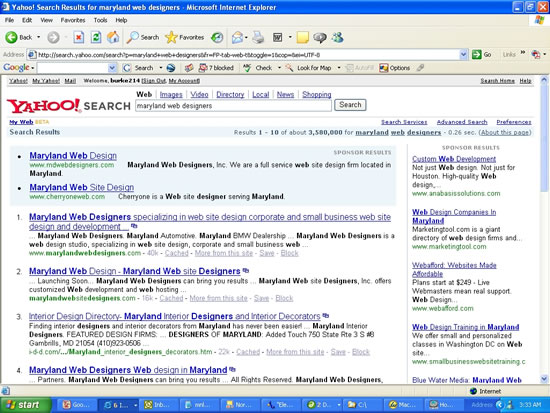Image resolution: width=550 pixels, height=413 pixels.
Task: Open the toolbar Search magnifier
Action: 133,37
